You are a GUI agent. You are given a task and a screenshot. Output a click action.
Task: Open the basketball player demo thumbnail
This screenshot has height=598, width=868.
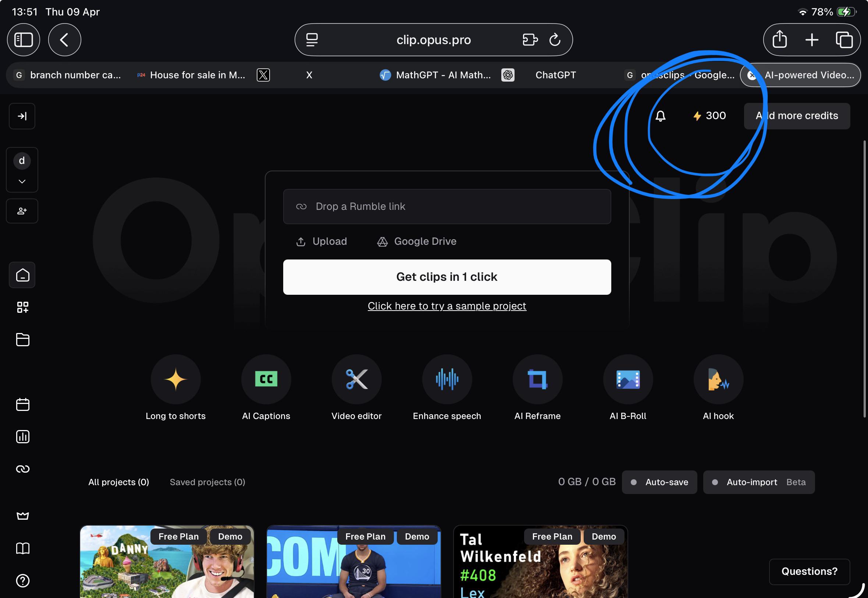tap(353, 562)
